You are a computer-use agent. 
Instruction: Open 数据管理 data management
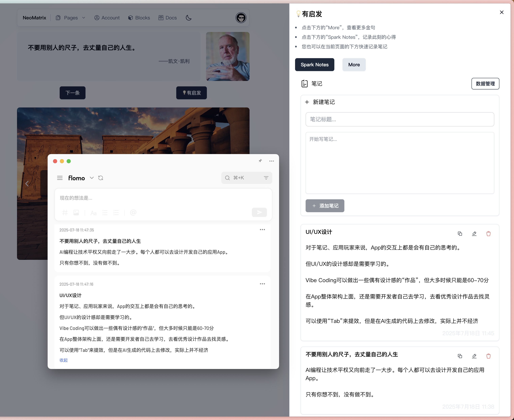click(x=485, y=84)
